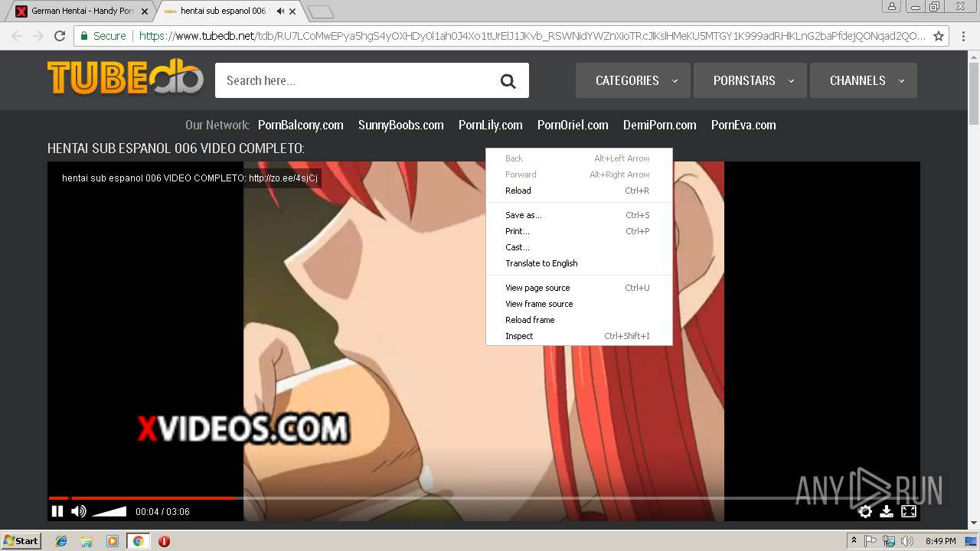Expand the CHANNELS dropdown
Screen dimensions: 980x551
pos(864,80)
